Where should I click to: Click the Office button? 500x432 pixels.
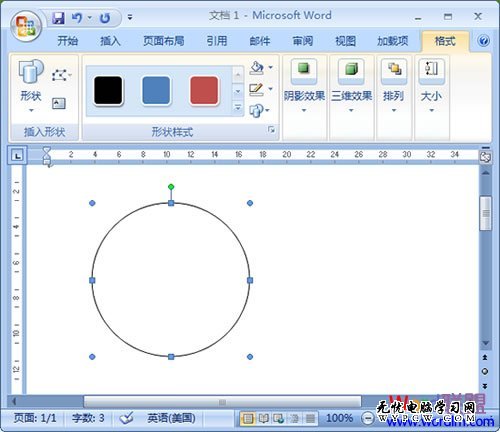pos(26,25)
